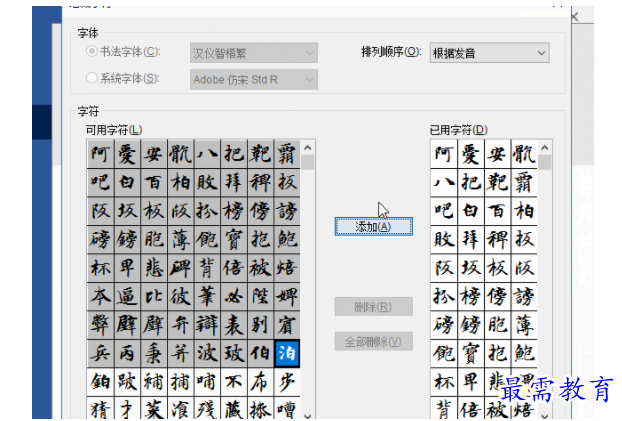Select character 悲 in 可用字符 list
Screen dimensions: 622x421
(x=154, y=268)
